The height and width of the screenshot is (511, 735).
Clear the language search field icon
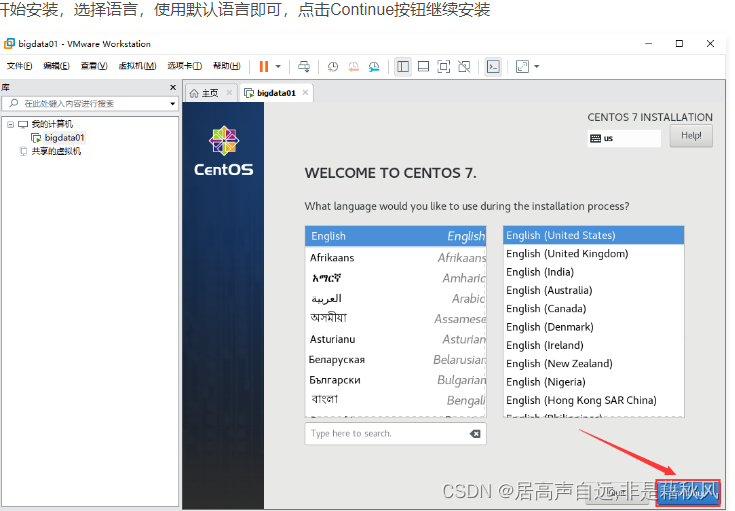tap(475, 434)
